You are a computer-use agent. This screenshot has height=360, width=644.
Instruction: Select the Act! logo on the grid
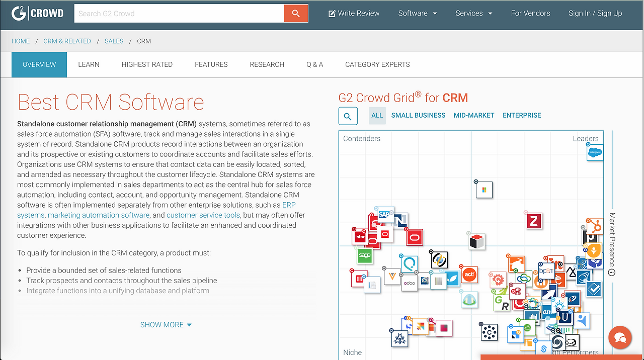point(469,275)
